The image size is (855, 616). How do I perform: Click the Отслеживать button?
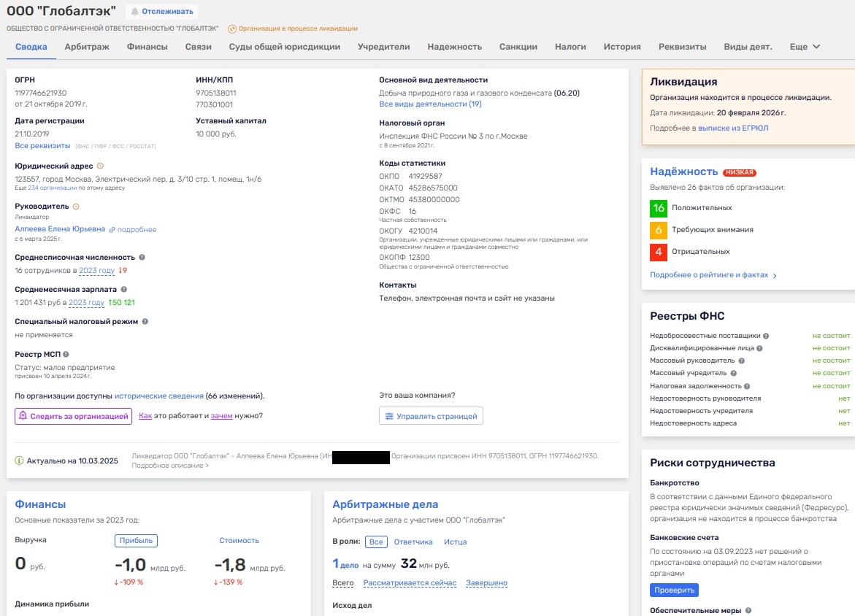[162, 12]
